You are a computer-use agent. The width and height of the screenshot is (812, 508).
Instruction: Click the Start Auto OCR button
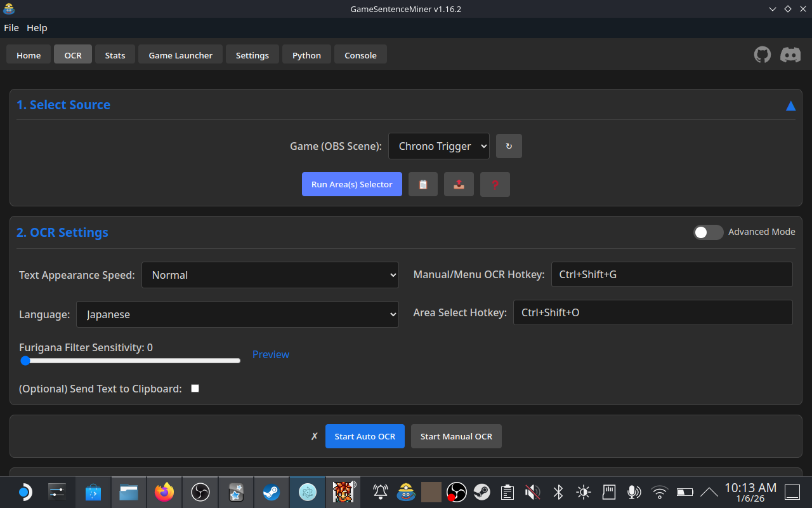point(365,436)
